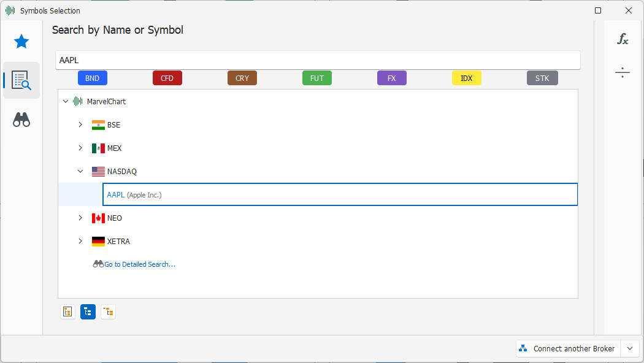644x363 pixels.
Task: Toggle the BND bonds filter
Action: point(93,78)
